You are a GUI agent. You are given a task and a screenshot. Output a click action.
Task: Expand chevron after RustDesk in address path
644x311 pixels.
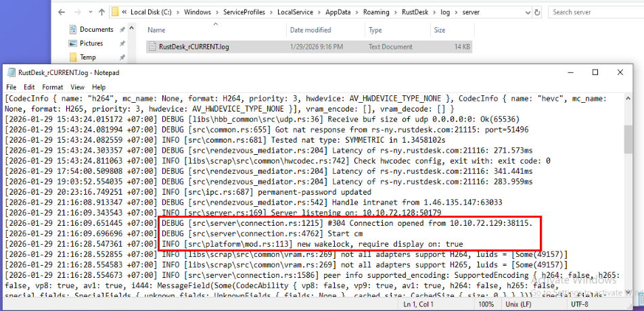coord(434,12)
